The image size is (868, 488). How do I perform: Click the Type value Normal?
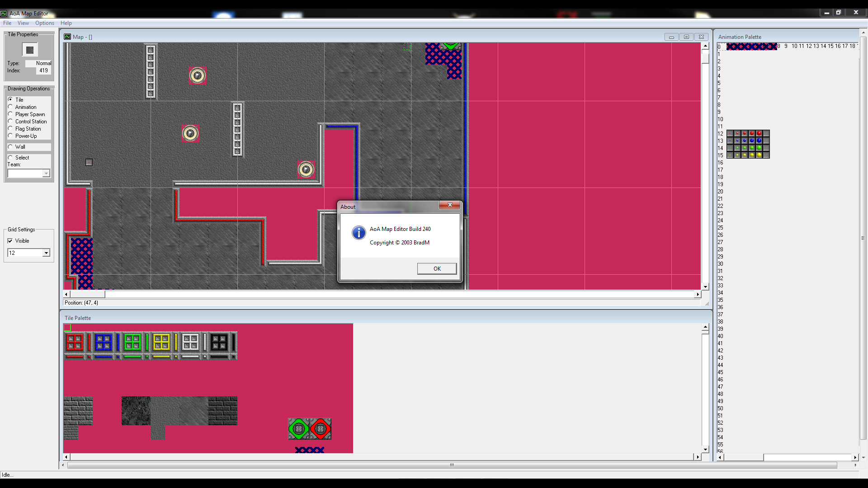38,63
